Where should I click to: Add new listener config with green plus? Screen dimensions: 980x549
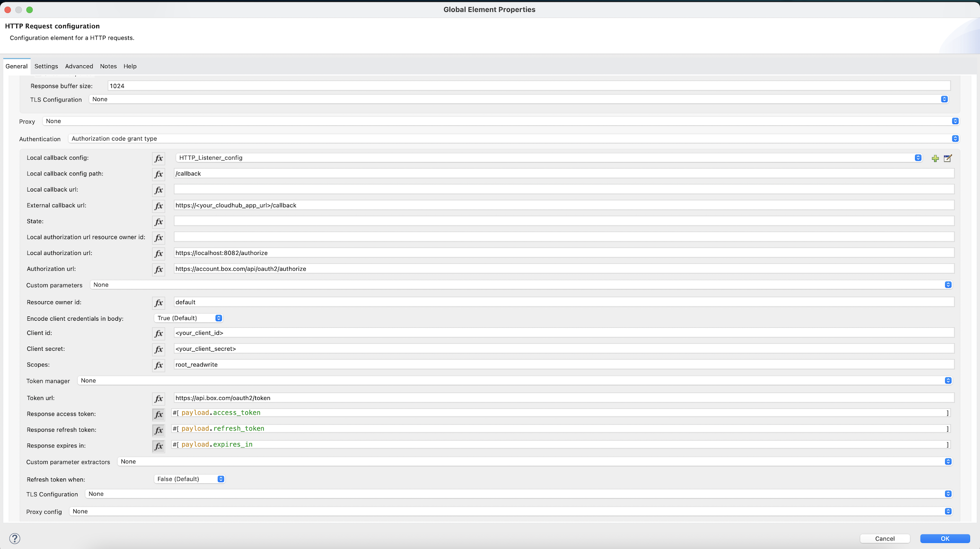(935, 158)
